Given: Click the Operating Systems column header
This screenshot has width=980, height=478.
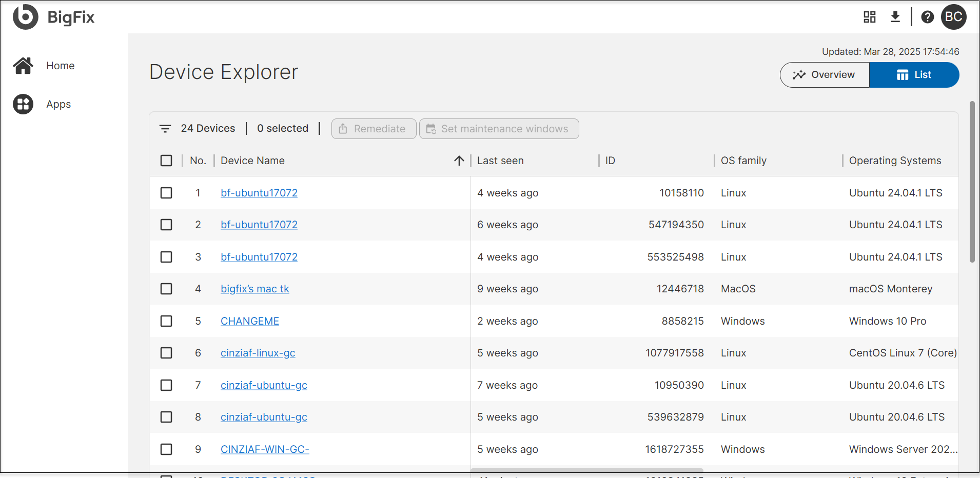Looking at the screenshot, I should coord(895,161).
